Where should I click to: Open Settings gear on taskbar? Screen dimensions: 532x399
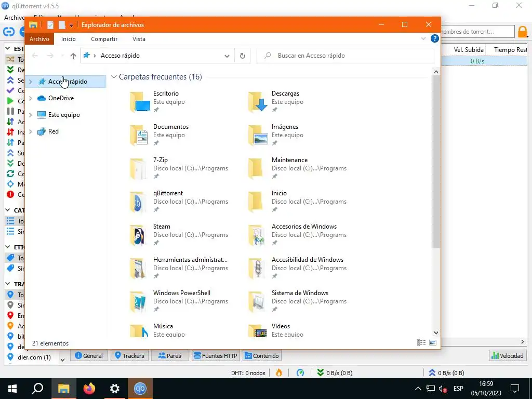[x=115, y=388]
